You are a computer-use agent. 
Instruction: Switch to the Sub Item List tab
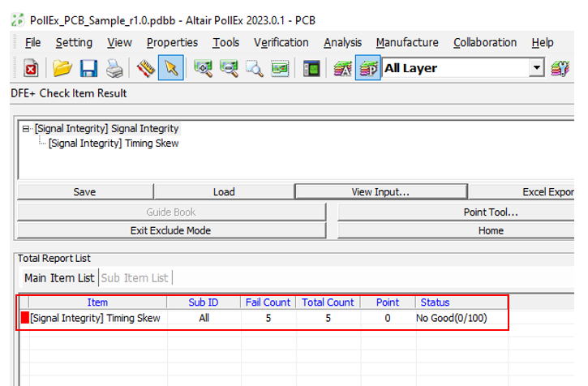[x=135, y=278]
